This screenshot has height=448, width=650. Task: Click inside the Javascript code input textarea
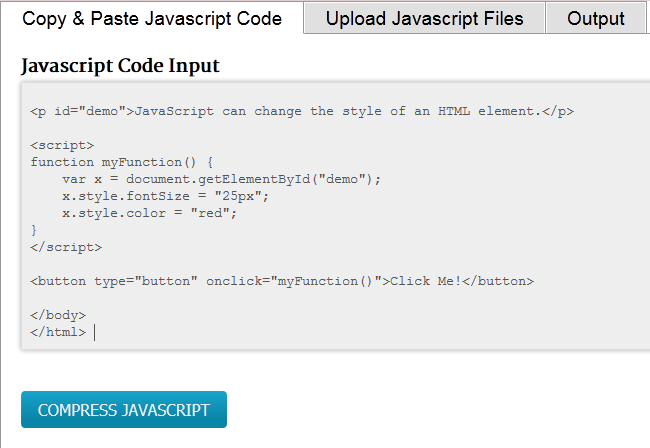[x=336, y=216]
